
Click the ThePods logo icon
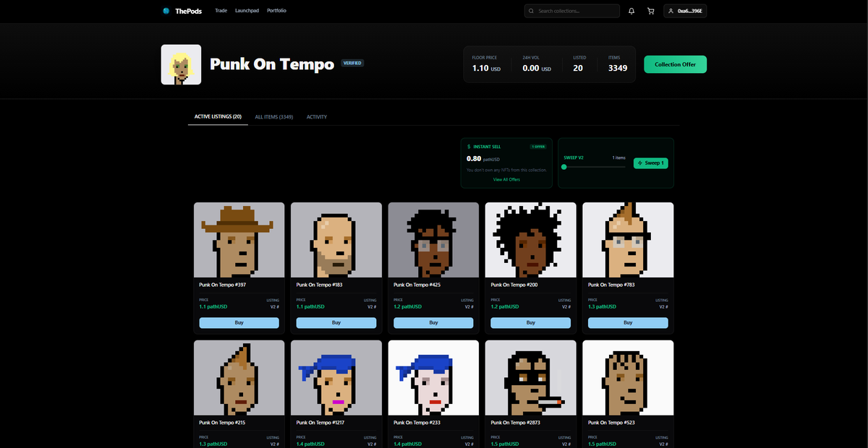(166, 11)
